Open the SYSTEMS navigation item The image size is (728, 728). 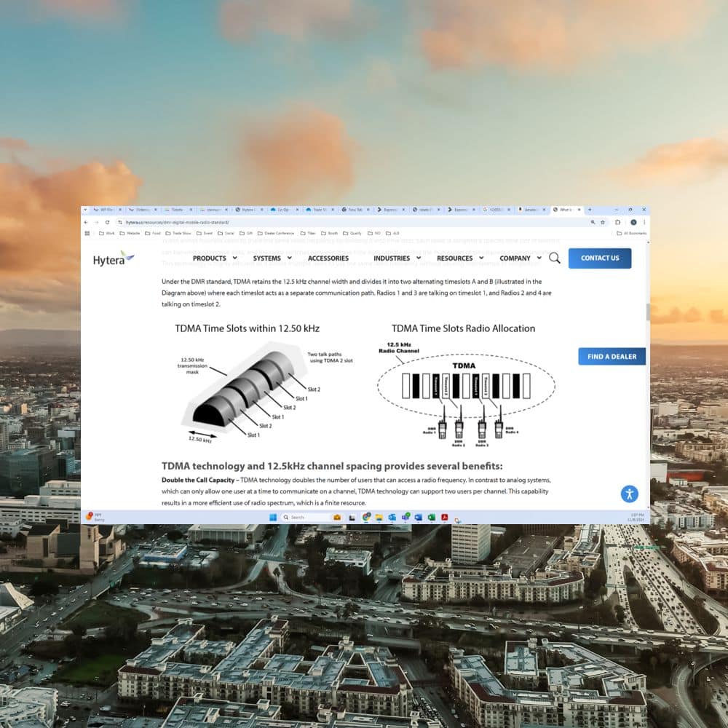coord(267,258)
